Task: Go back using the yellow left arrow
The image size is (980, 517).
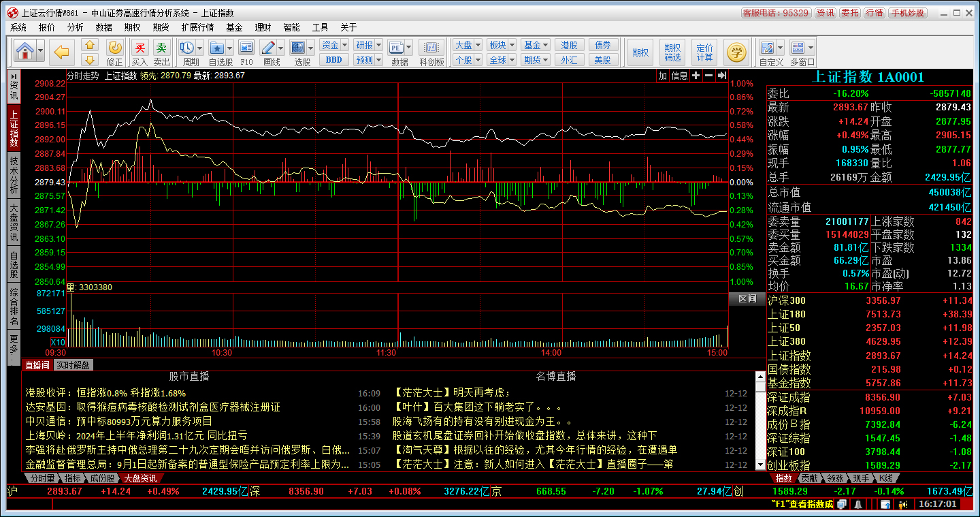Action: click(63, 51)
